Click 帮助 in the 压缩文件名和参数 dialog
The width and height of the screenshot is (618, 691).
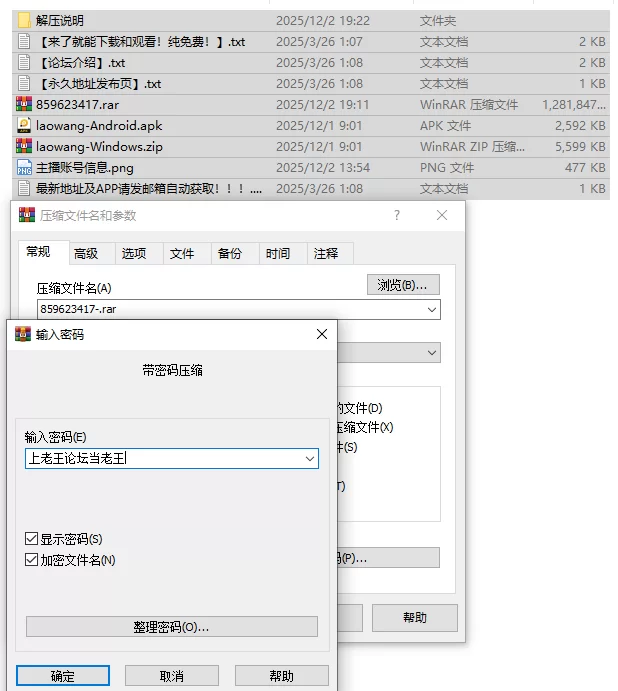click(415, 617)
